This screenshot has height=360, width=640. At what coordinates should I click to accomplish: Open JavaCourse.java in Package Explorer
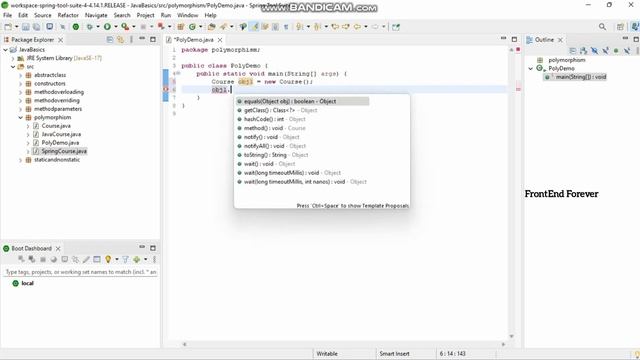click(x=61, y=134)
